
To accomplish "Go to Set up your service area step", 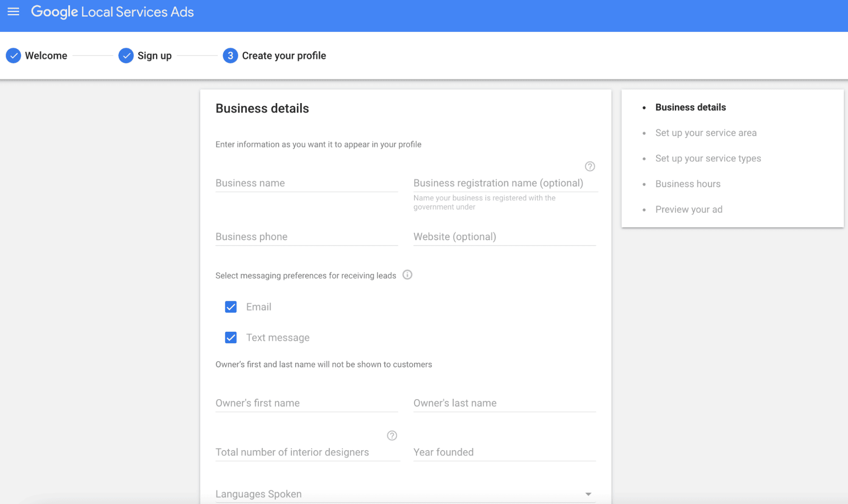I will click(x=705, y=132).
